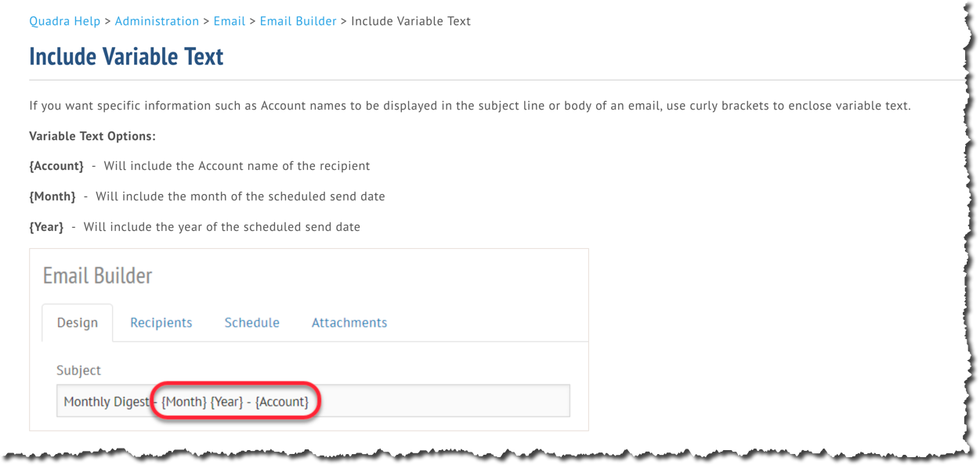The image size is (980, 465).
Task: Open the Schedule tab
Action: tap(251, 322)
